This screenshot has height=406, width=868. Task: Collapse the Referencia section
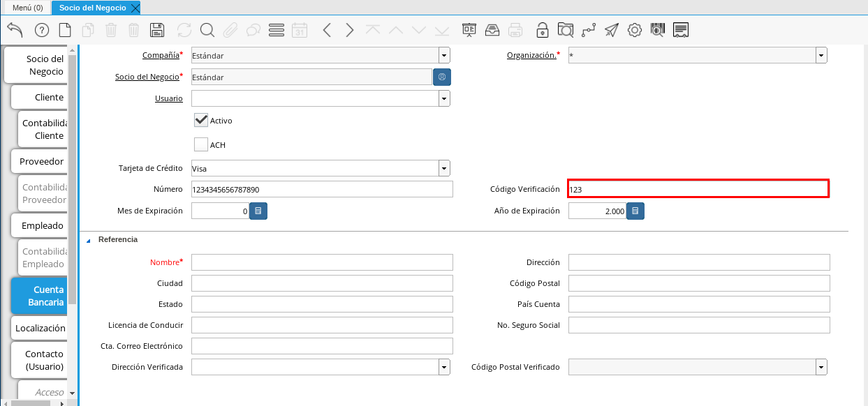89,240
